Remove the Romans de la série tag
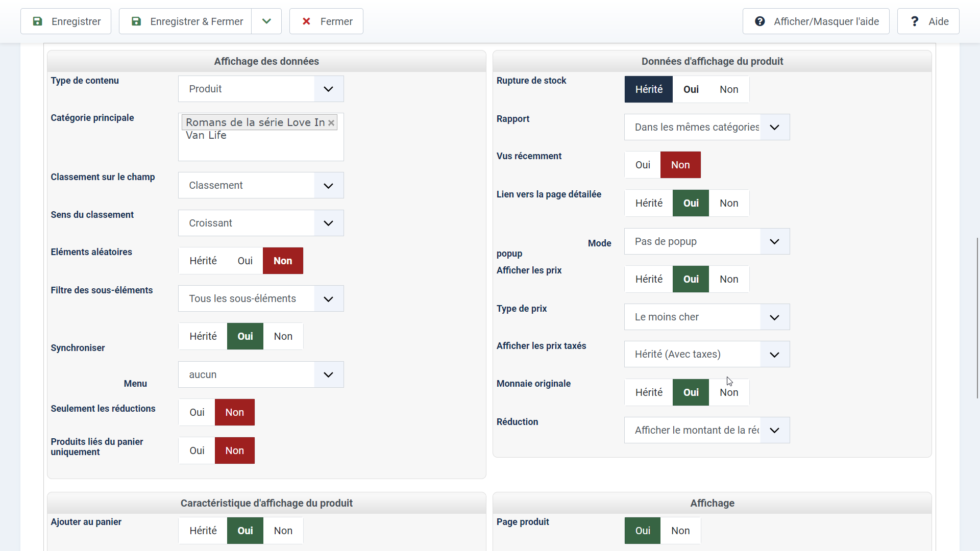The image size is (980, 551). [x=331, y=123]
